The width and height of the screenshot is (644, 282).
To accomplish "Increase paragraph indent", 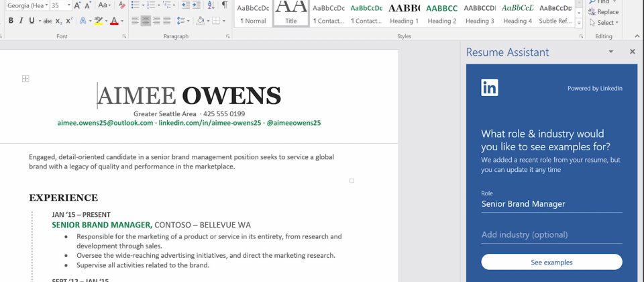I will pos(197,5).
